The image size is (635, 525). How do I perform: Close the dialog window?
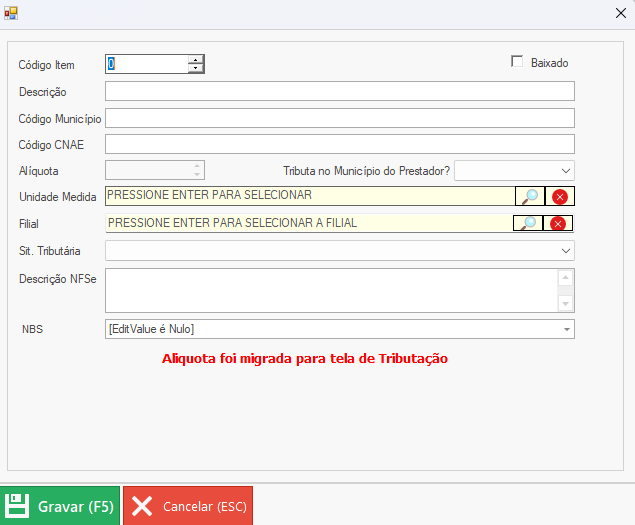tap(620, 13)
